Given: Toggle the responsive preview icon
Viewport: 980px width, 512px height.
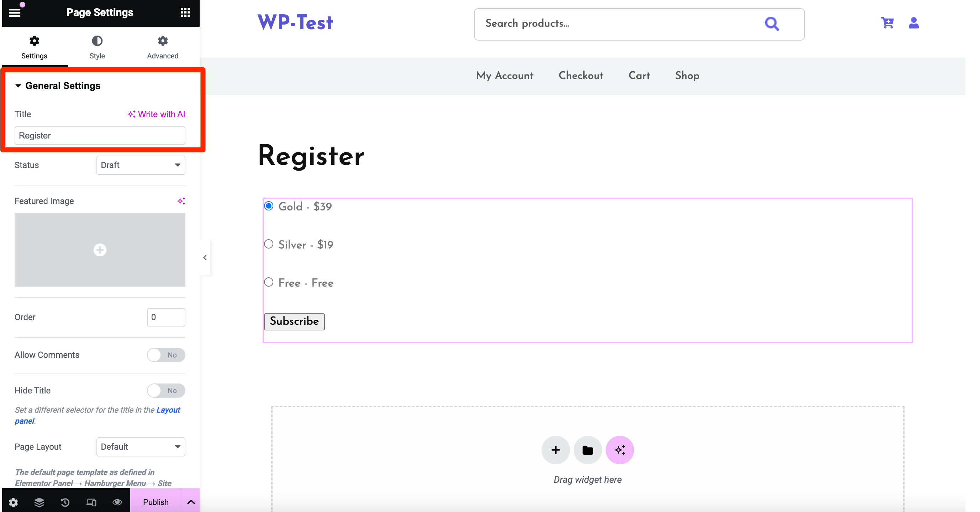Looking at the screenshot, I should click(91, 502).
